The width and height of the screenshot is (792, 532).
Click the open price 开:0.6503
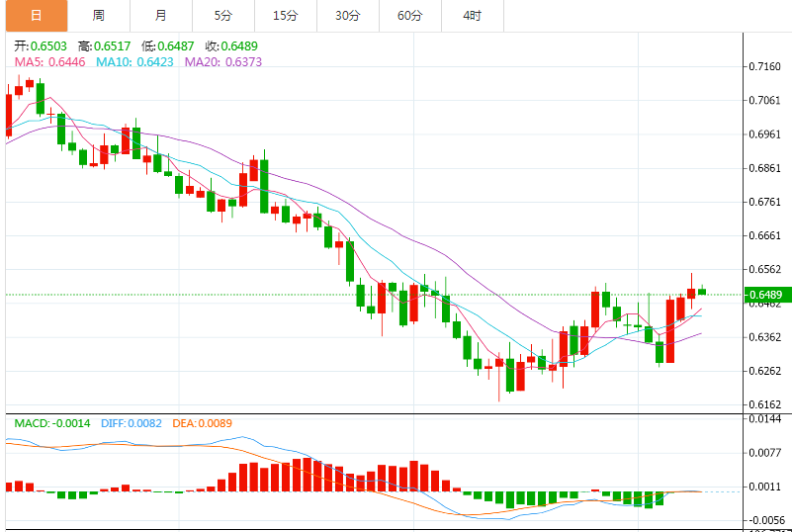(x=41, y=46)
